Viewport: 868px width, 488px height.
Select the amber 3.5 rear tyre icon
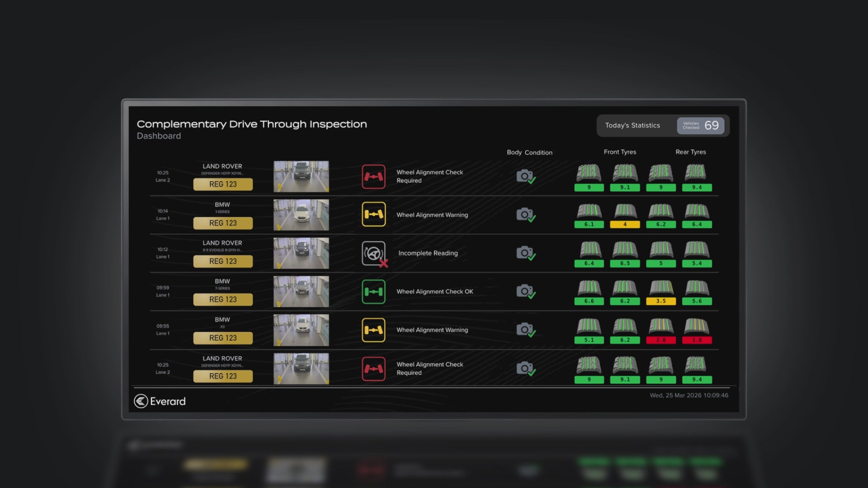(x=661, y=292)
